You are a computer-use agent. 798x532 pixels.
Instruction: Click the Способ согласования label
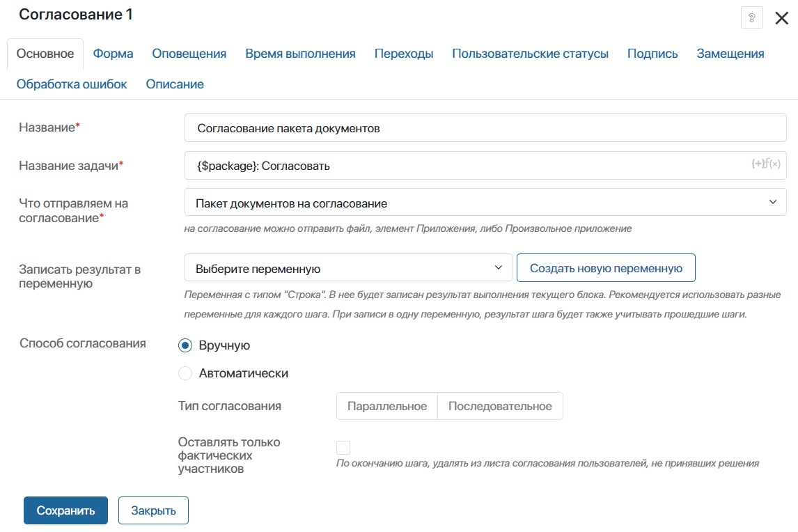coord(82,343)
